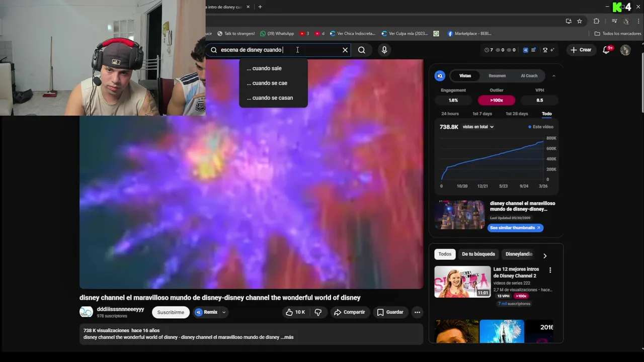644x362 pixels.
Task: Click the vidIQ panel logo icon
Action: click(x=440, y=76)
